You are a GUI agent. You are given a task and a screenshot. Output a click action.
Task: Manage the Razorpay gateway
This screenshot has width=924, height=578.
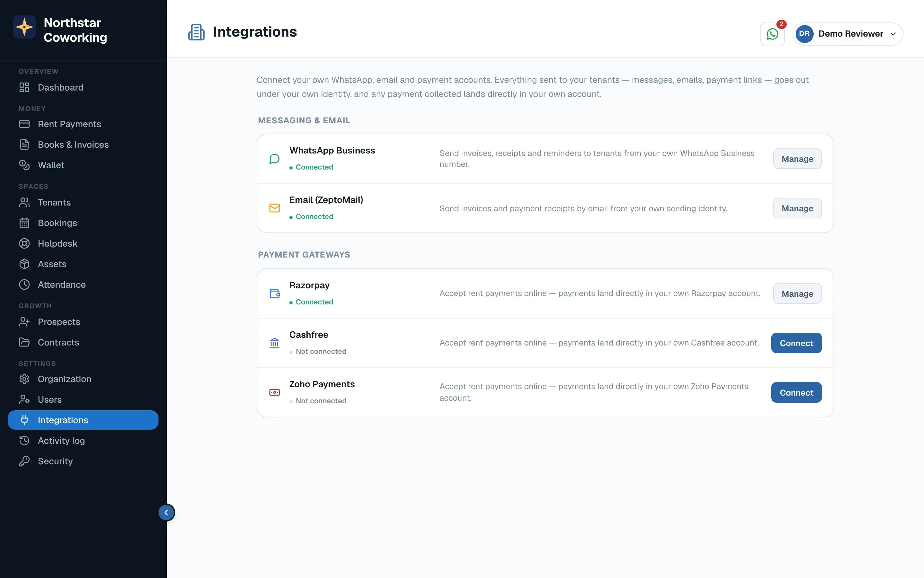tap(797, 293)
